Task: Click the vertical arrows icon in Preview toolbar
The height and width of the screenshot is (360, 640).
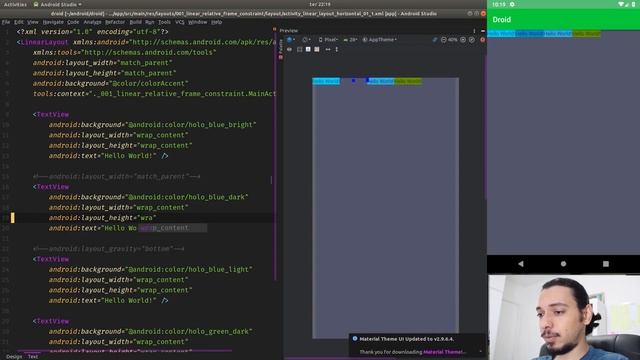Action: (x=337, y=49)
